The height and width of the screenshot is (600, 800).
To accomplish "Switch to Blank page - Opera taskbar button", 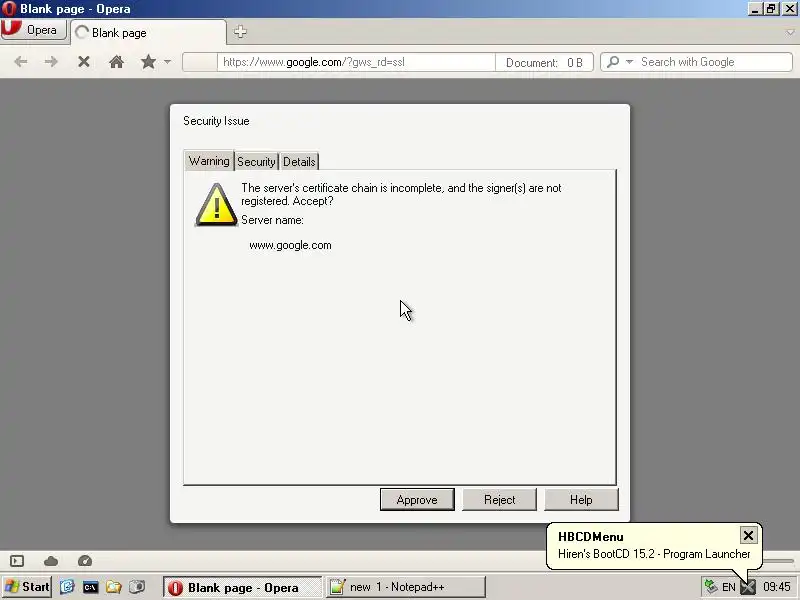I will pos(243,587).
